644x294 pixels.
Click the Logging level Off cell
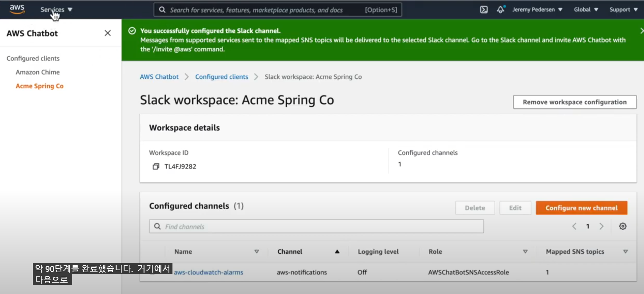click(x=362, y=272)
